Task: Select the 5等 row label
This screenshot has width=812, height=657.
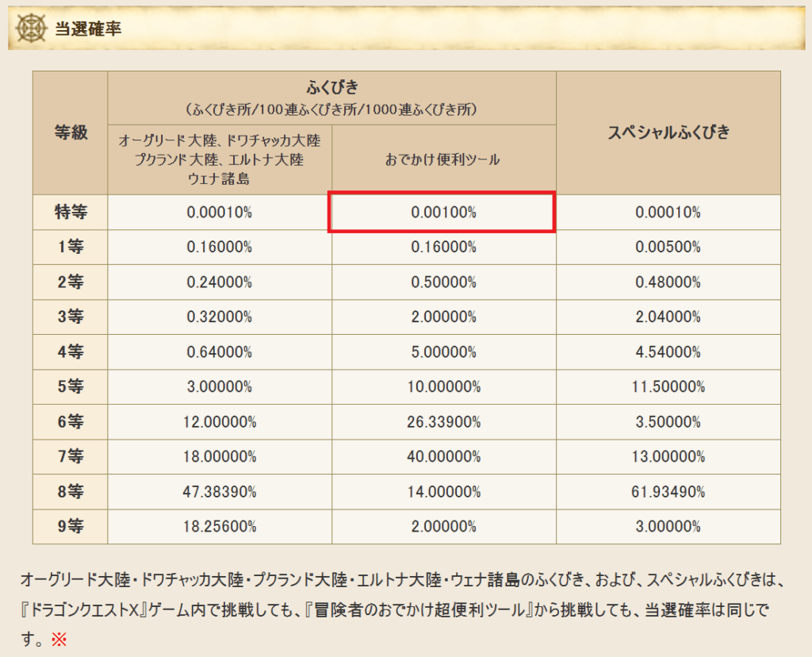Action: 70,387
